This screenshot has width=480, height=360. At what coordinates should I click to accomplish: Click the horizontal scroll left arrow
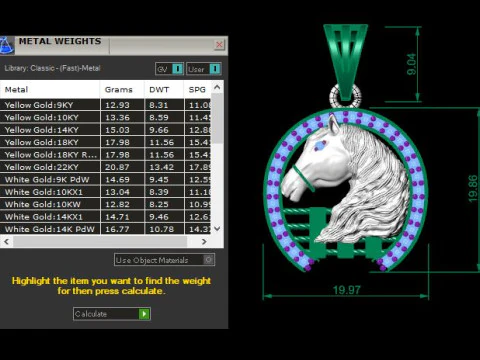[6, 242]
